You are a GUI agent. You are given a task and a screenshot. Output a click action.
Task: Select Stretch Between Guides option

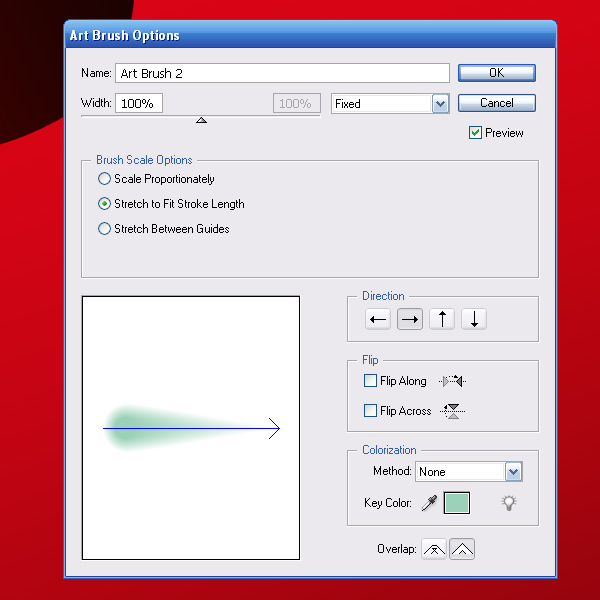tap(104, 228)
